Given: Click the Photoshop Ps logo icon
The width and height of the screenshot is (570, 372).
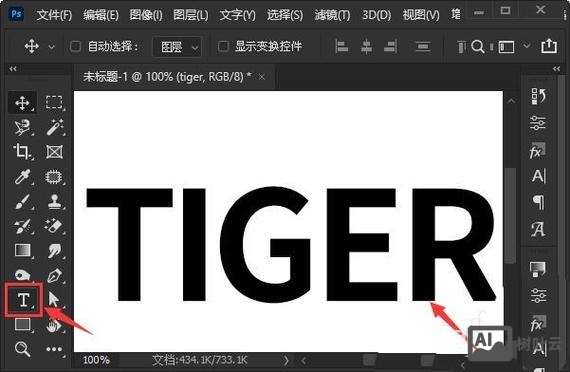Looking at the screenshot, I should click(x=16, y=15).
